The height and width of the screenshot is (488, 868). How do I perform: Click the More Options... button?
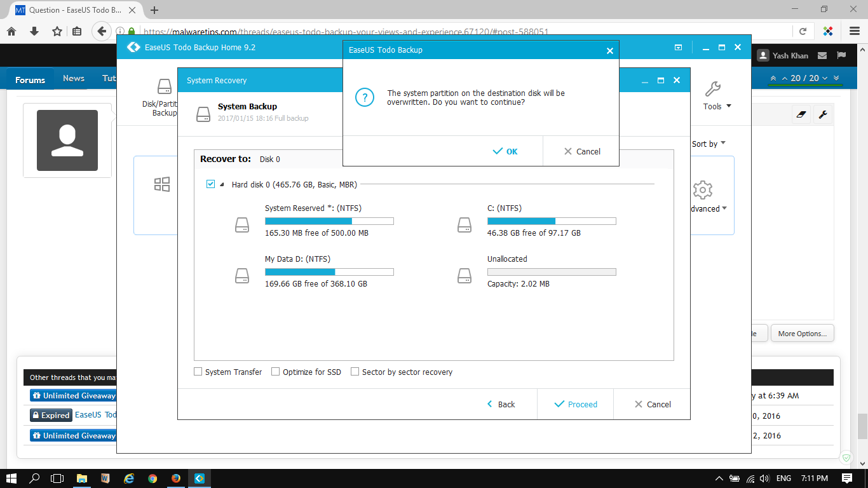[x=803, y=334]
